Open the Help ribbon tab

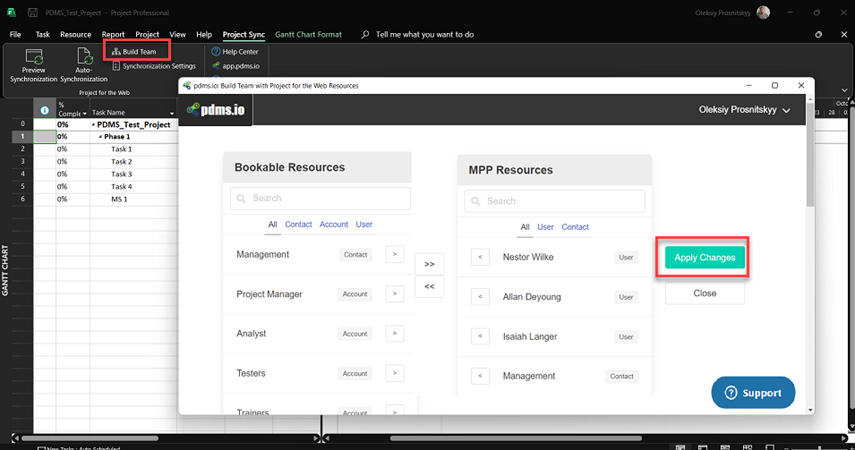tap(204, 34)
